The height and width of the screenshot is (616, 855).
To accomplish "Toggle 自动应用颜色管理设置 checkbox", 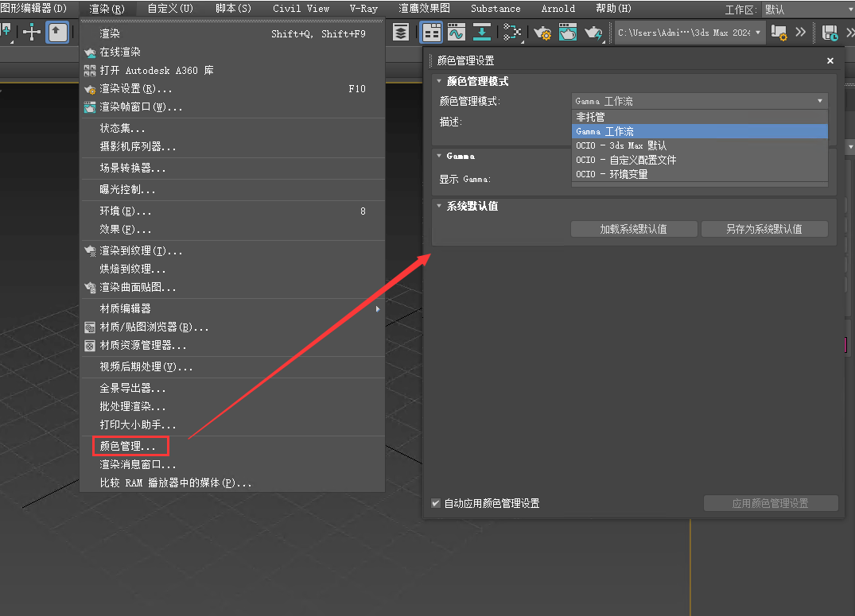I will coord(436,503).
